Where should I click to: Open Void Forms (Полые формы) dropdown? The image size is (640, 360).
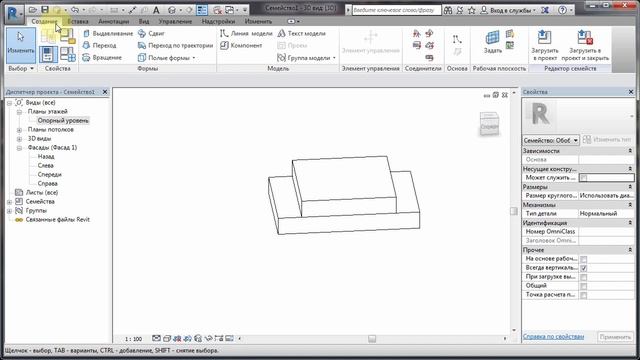click(x=167, y=58)
